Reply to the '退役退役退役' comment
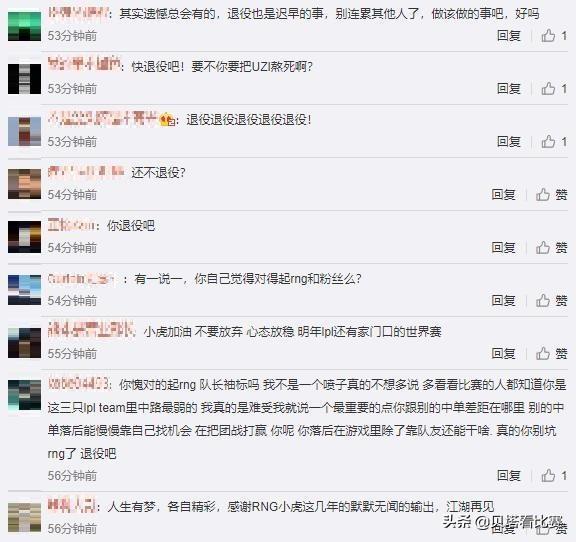Image resolution: width=576 pixels, height=542 pixels. coord(509,141)
